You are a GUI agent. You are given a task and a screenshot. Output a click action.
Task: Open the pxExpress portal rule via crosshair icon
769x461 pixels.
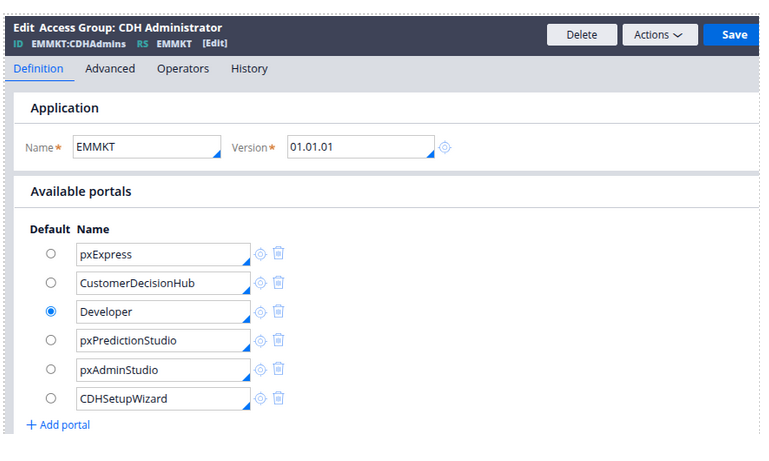(x=260, y=255)
